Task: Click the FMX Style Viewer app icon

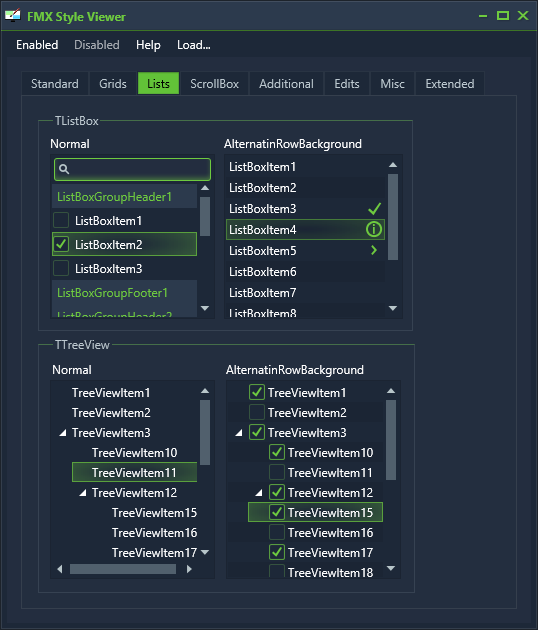Action: point(12,16)
